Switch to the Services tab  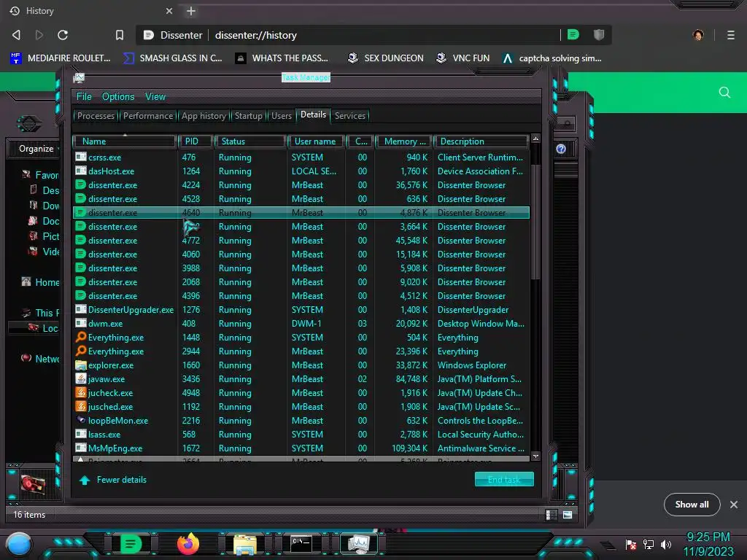(x=349, y=116)
